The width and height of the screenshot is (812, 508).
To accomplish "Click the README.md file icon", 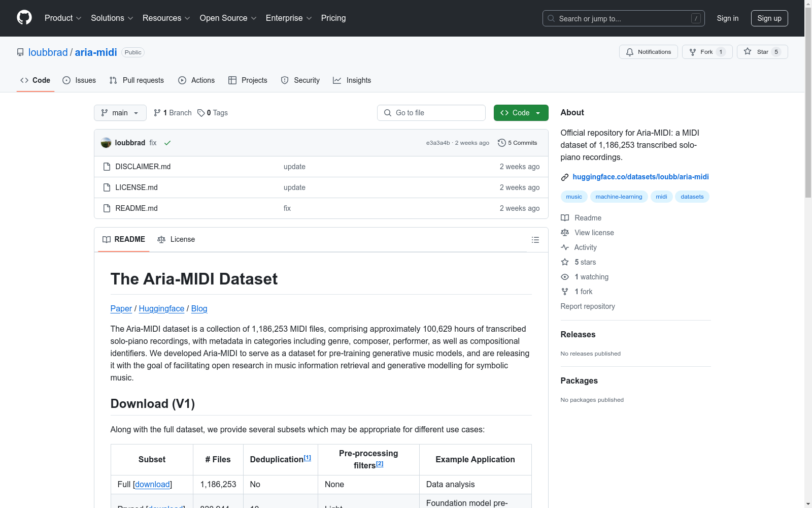I will (x=107, y=208).
